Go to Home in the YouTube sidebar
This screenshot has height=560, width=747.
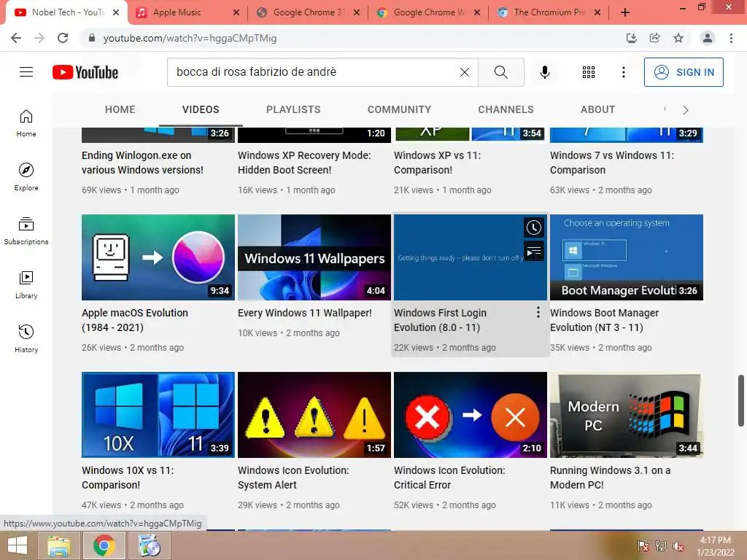[x=26, y=122]
